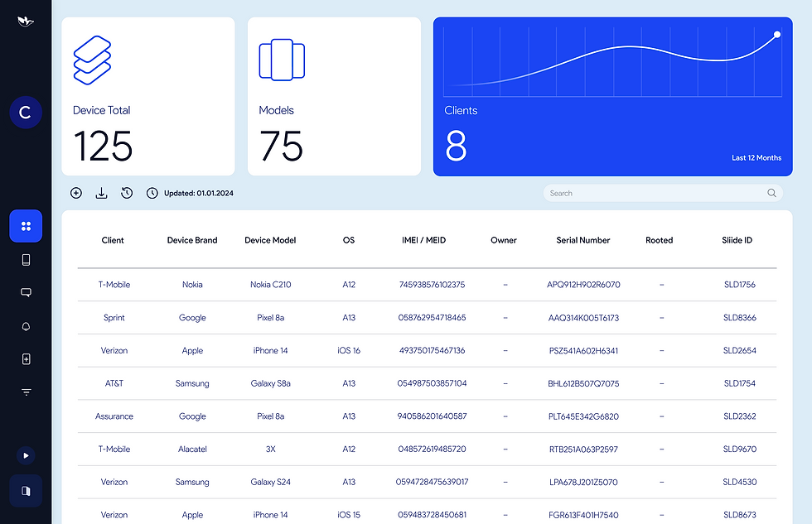Open the user avatar labeled C
The image size is (812, 524).
26,113
